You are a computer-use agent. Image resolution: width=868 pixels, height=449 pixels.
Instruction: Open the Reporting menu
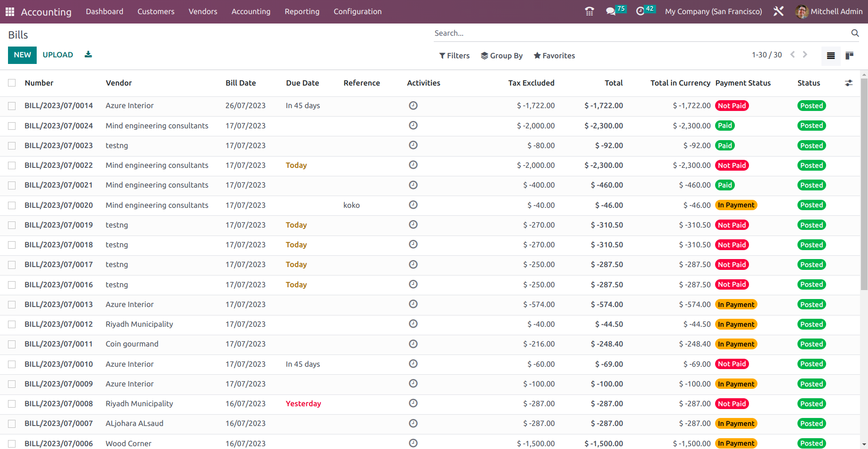[302, 11]
